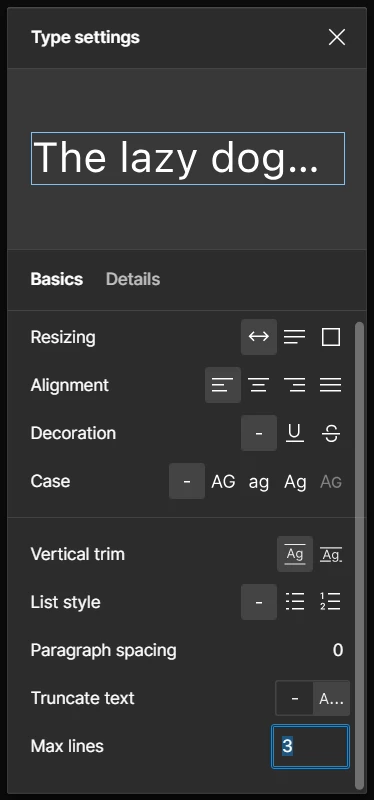
Task: Set case to title case Ag
Action: [x=294, y=481]
